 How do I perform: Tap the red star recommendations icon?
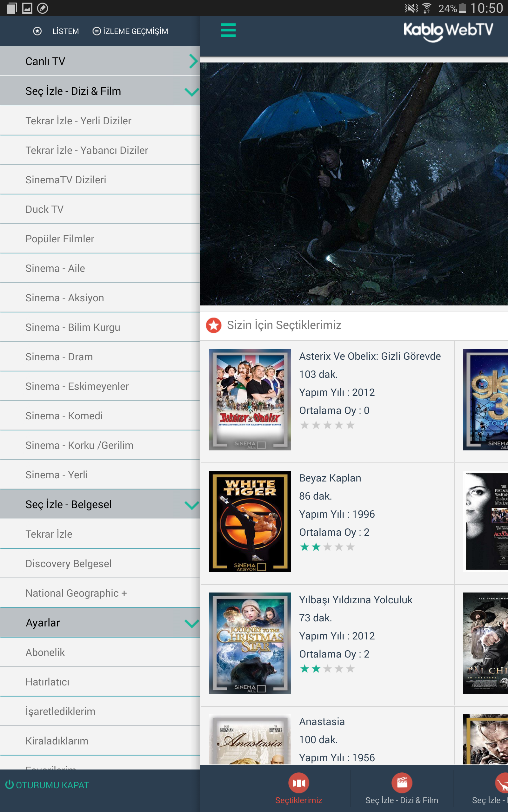214,325
